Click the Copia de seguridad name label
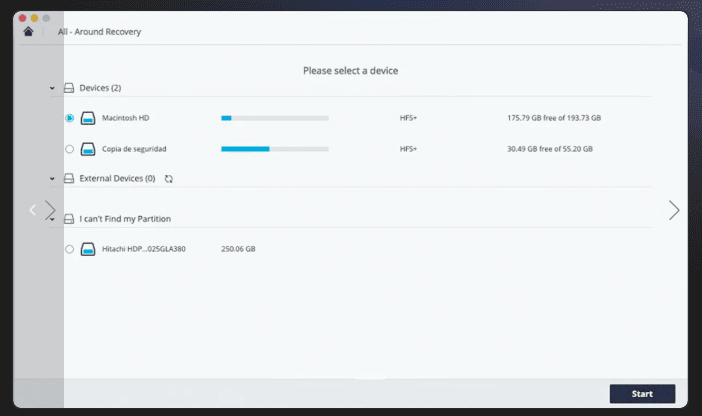 134,149
